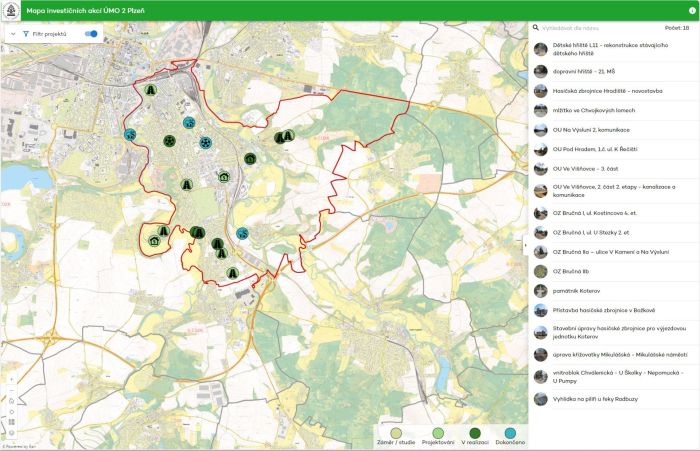700x451 pixels.
Task: Click the Dokončeno legend color circle
Action: pos(510,433)
